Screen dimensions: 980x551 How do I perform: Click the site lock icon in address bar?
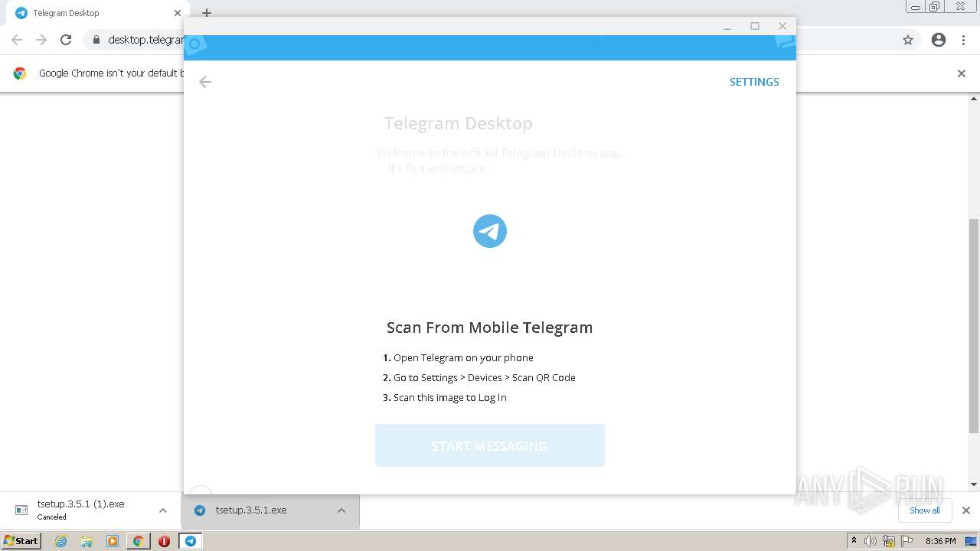[96, 40]
